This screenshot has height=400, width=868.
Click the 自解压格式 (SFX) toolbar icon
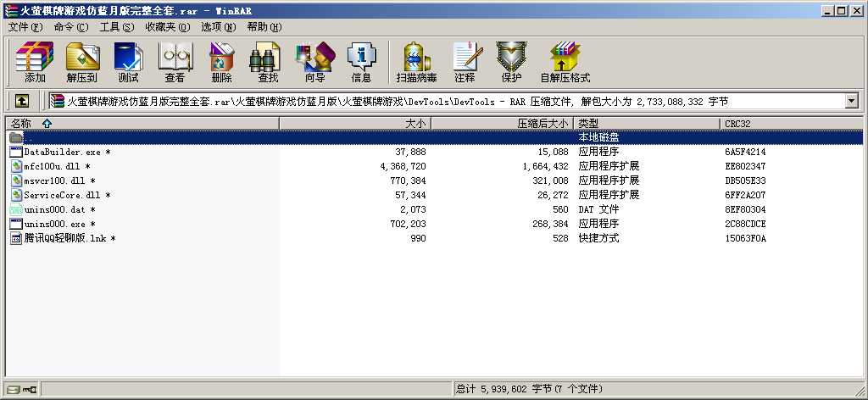565,56
